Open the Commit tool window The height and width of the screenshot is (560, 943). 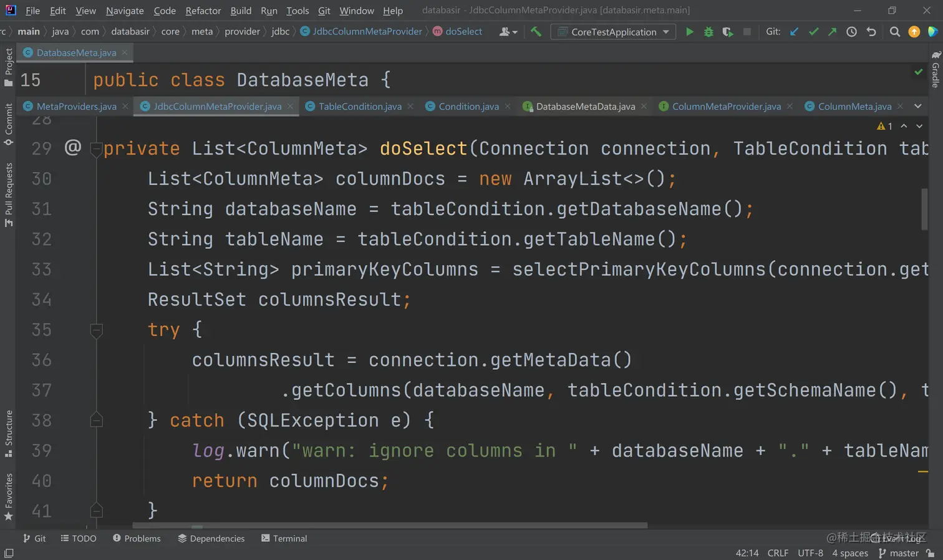(9, 125)
